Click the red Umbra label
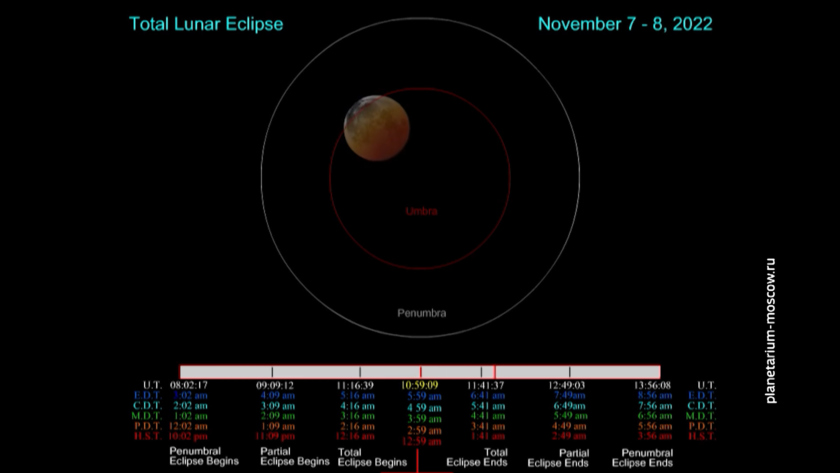Image resolution: width=840 pixels, height=473 pixels. click(421, 211)
